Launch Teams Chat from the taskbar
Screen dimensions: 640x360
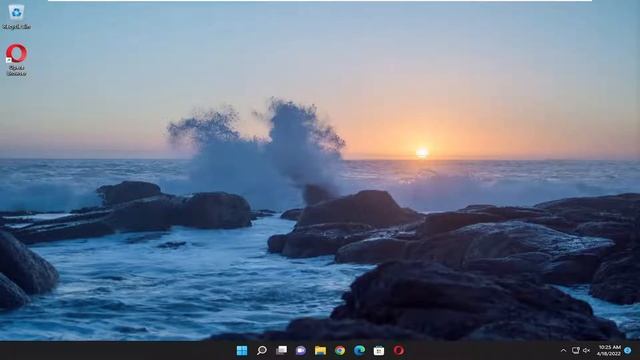pos(301,350)
